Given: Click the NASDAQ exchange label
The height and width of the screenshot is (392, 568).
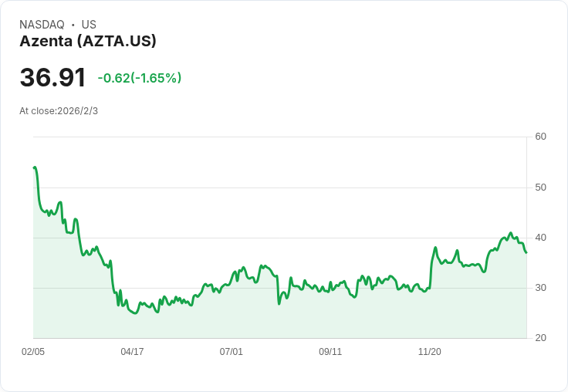Looking at the screenshot, I should point(42,25).
